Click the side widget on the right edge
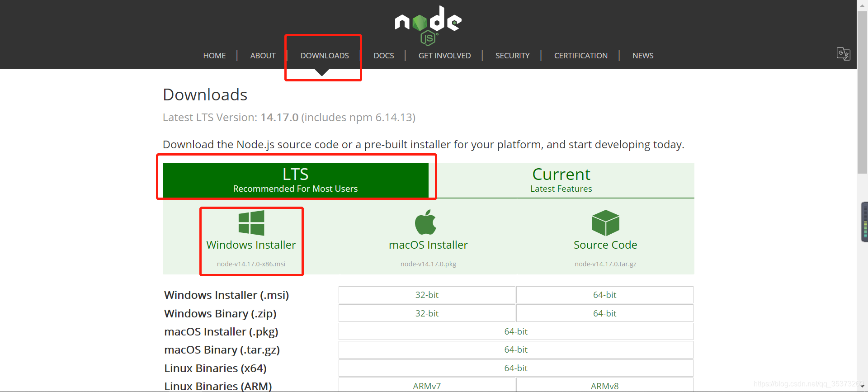868x392 pixels. [864, 222]
